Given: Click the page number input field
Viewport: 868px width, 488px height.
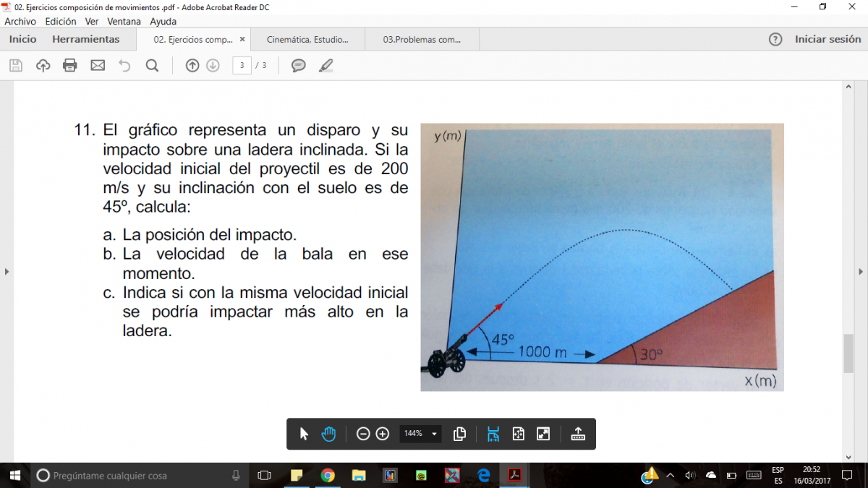Looking at the screenshot, I should coord(242,66).
